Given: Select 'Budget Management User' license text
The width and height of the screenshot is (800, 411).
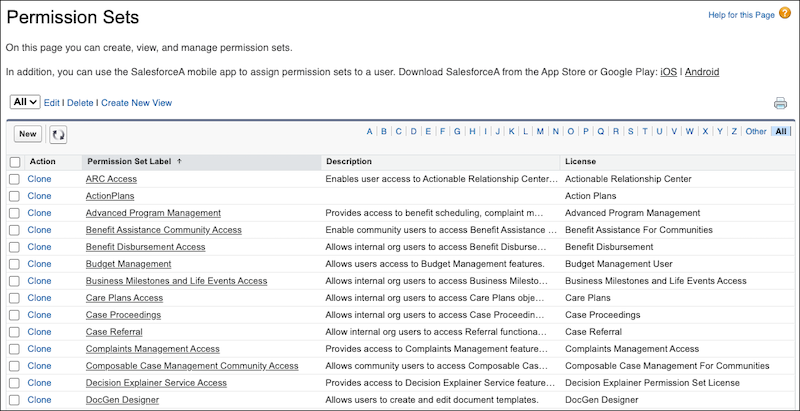Looking at the screenshot, I should click(619, 264).
